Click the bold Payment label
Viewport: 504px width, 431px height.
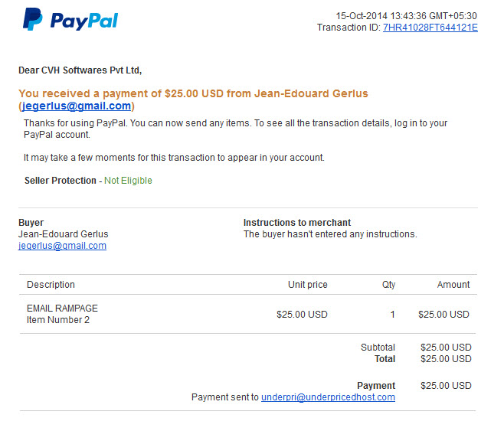[376, 385]
